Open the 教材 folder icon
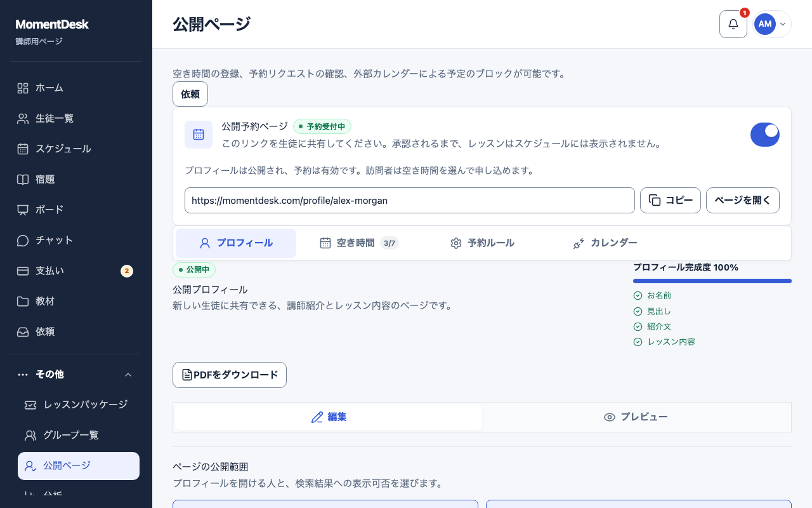Viewport: 812px width, 508px height. click(x=23, y=301)
